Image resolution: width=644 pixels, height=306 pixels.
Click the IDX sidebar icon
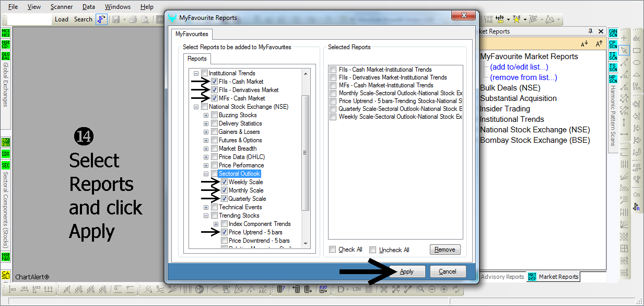(6, 154)
